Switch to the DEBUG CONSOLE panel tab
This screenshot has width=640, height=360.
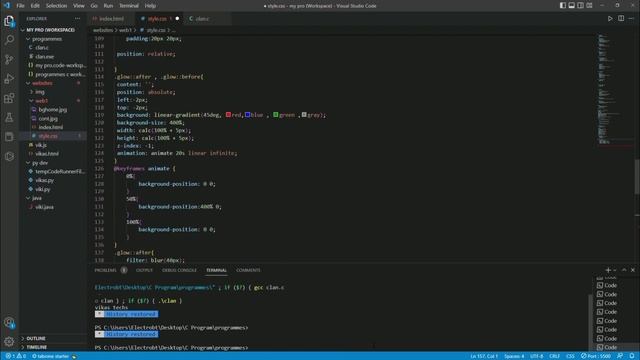[179, 270]
